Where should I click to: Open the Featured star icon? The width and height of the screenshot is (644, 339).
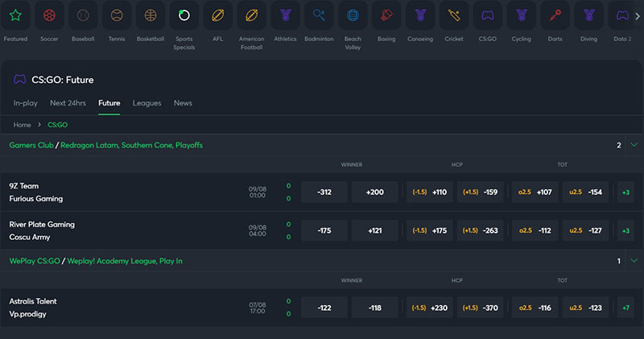(15, 15)
